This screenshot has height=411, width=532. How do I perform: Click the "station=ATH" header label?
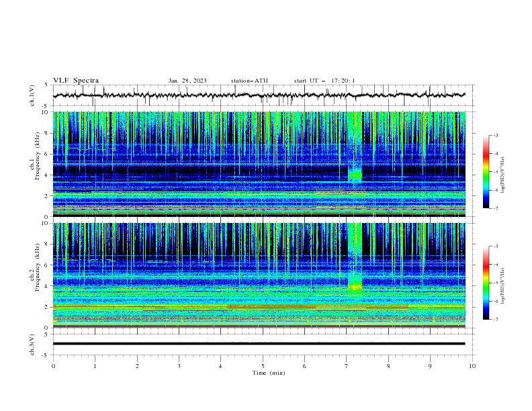click(249, 81)
